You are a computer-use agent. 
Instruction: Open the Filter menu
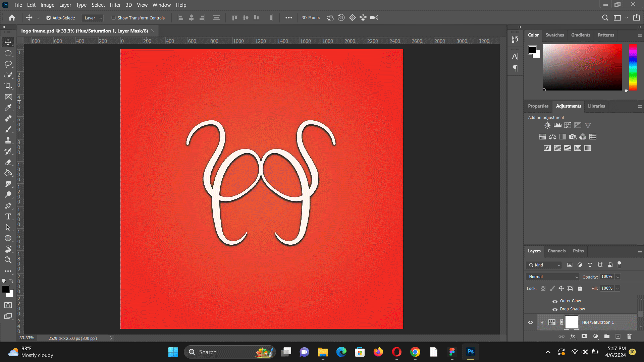pos(115,5)
